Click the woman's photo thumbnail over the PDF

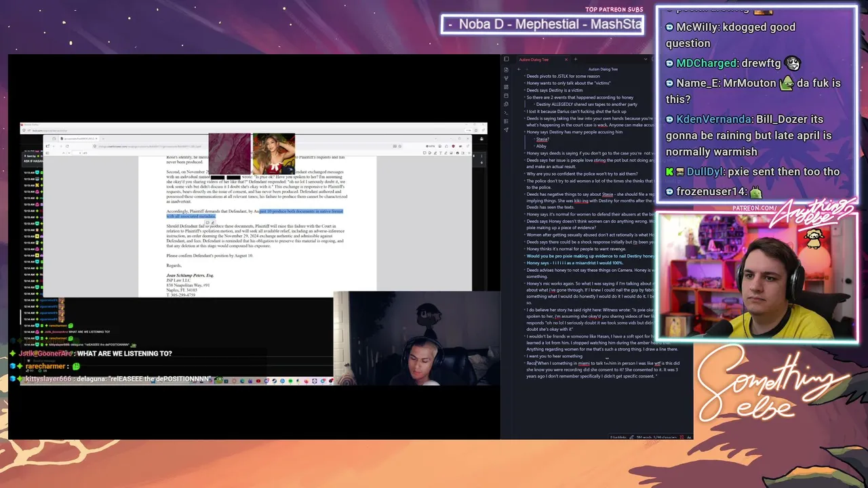tap(274, 154)
